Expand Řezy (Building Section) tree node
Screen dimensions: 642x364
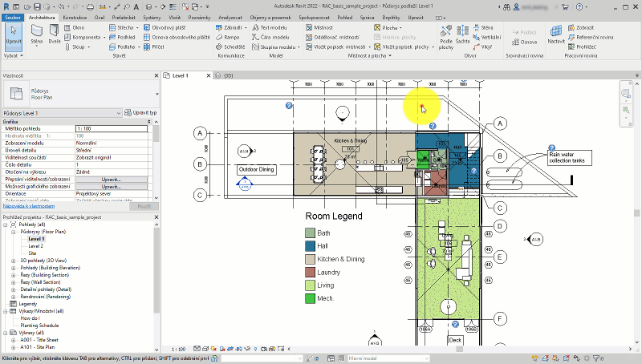pos(13,275)
